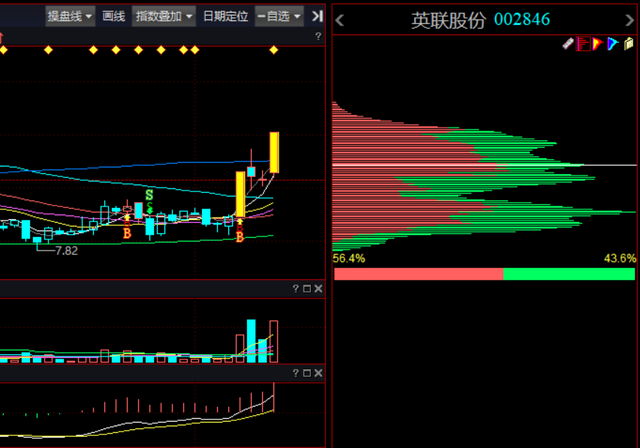Click the red portion of profit ratio bar

(x=419, y=274)
